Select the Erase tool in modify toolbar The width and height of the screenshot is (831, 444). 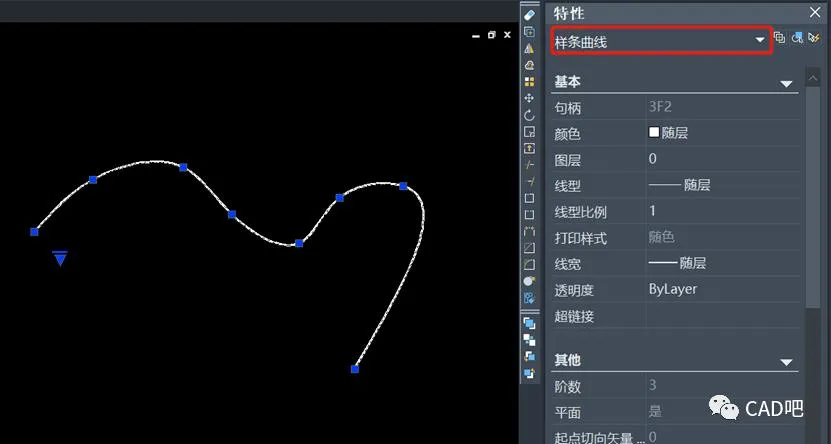tap(529, 15)
